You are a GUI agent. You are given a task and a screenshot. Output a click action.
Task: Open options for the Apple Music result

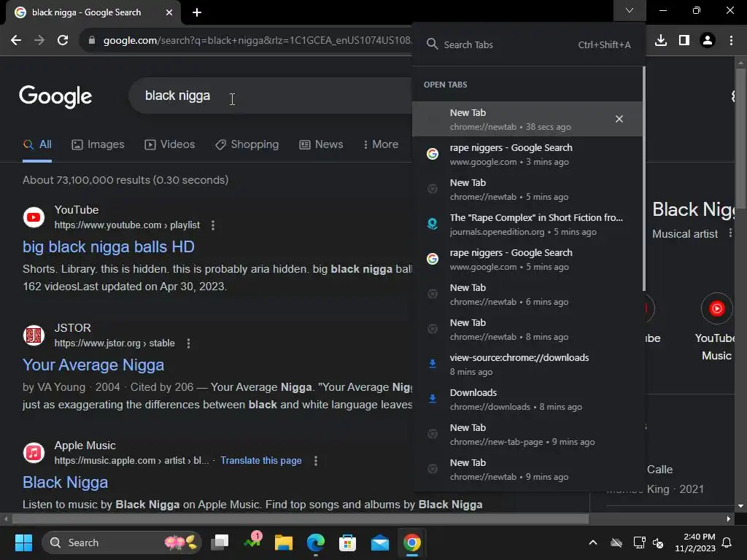316,461
